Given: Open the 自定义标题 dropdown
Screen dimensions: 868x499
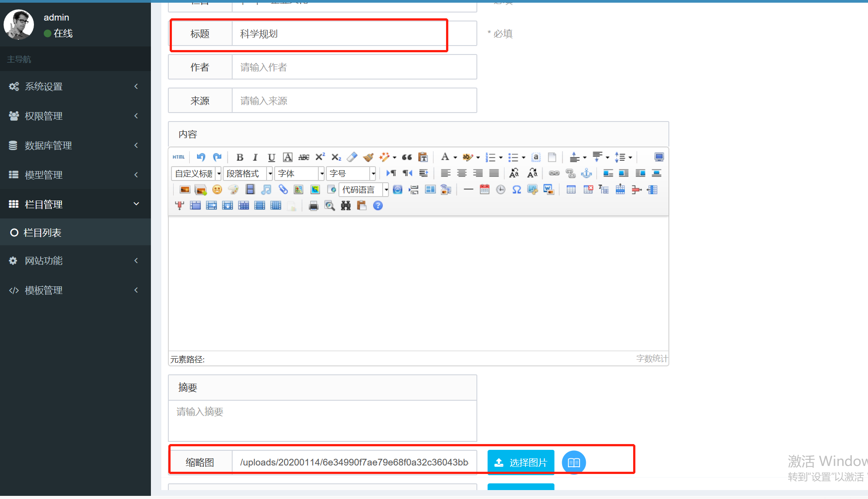Looking at the screenshot, I should [x=196, y=173].
